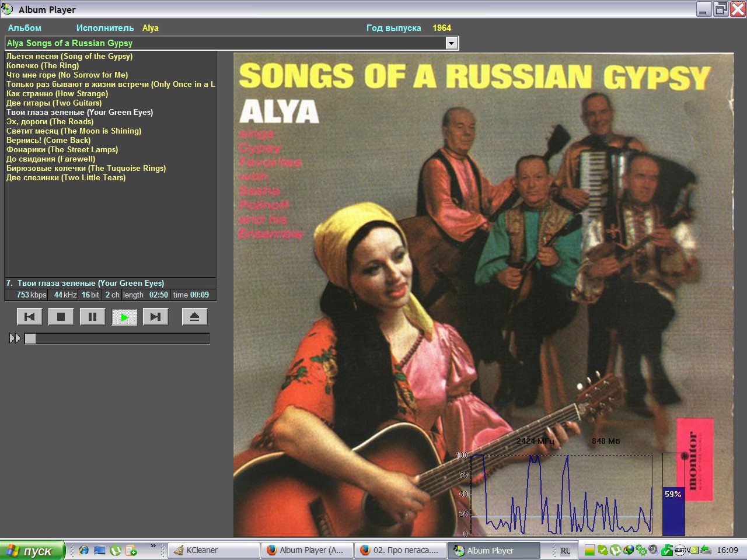The image size is (747, 560).
Task: Click the taskbar clock 16:09
Action: [727, 550]
